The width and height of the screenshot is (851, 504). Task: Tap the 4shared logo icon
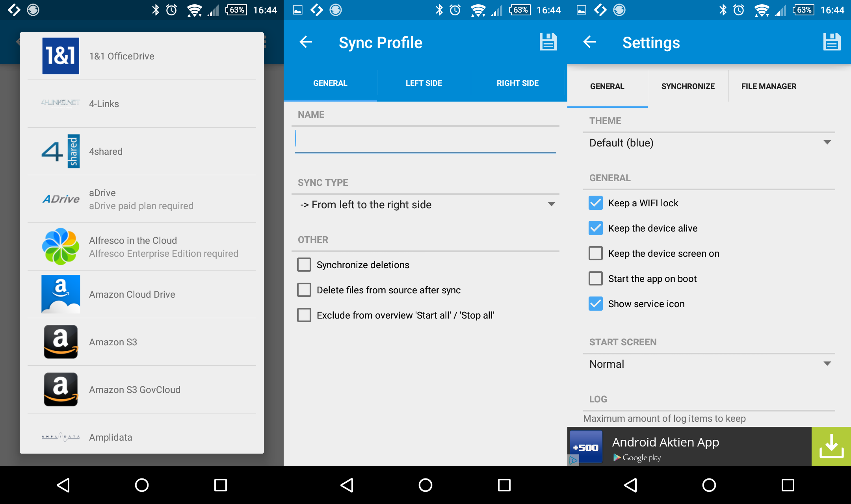61,151
